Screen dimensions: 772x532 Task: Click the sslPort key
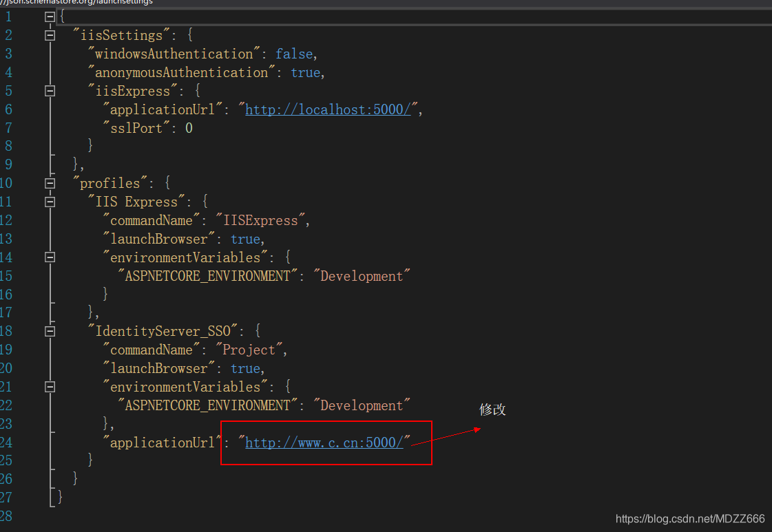(136, 128)
